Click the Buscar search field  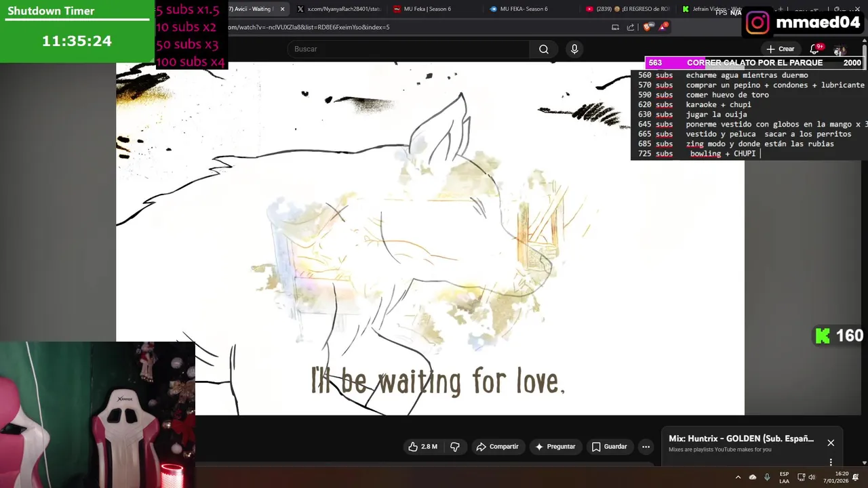pos(408,49)
